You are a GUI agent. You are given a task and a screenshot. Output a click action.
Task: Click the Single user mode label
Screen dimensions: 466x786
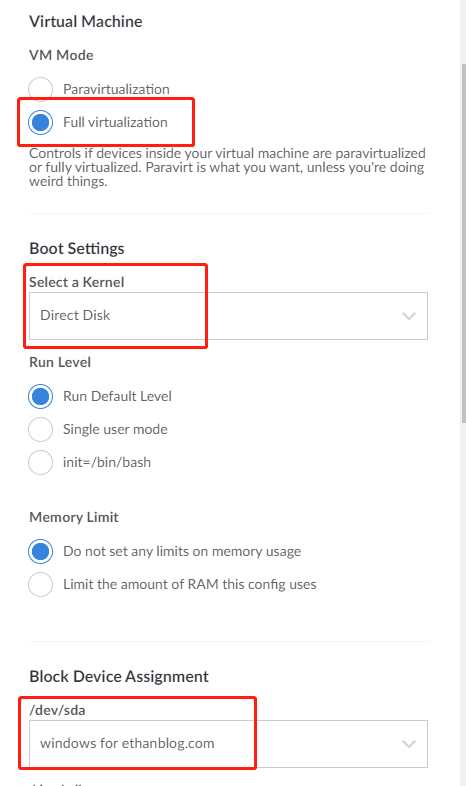(x=115, y=430)
